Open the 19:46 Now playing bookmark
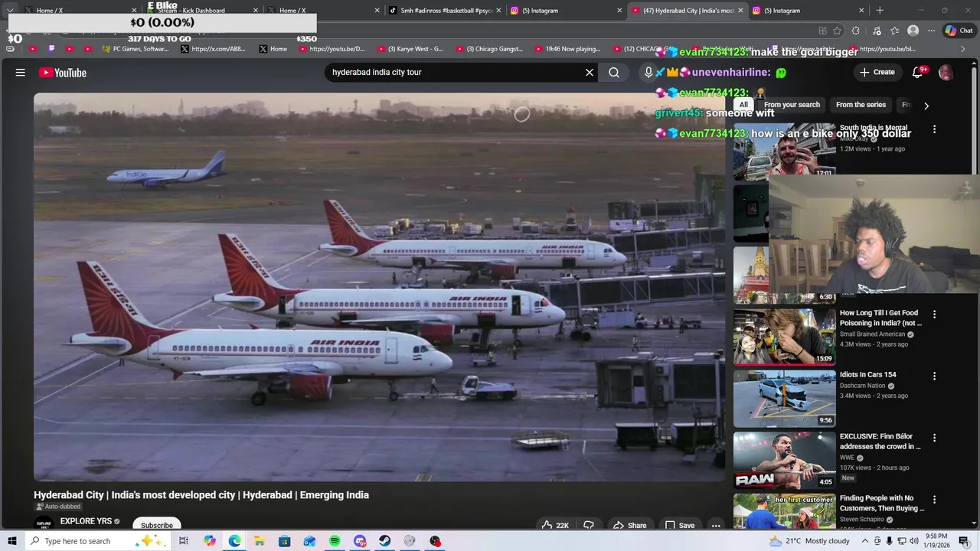 [x=567, y=49]
